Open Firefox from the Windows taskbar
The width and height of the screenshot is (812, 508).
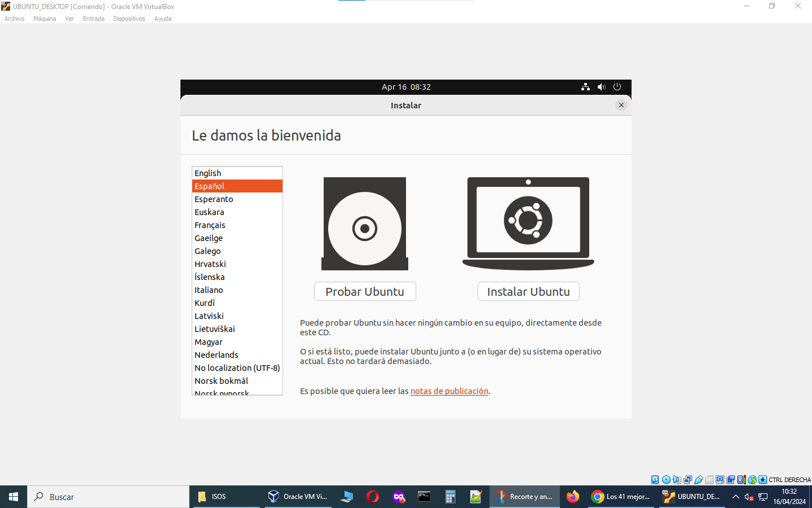pyautogui.click(x=572, y=497)
